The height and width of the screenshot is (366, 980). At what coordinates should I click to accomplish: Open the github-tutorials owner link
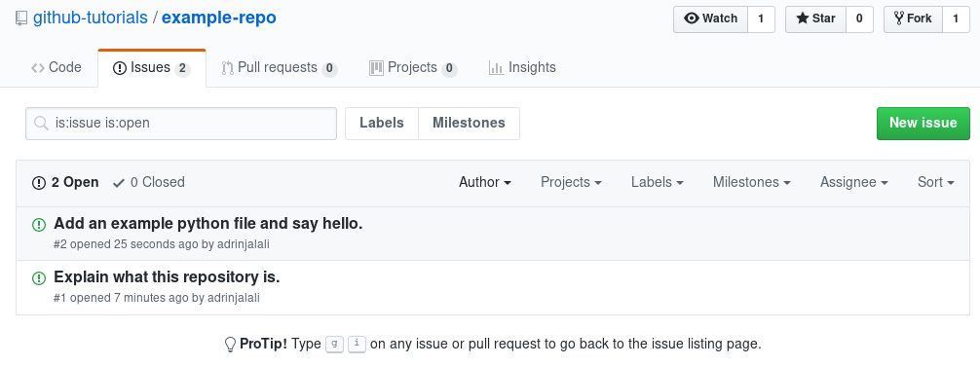pos(91,18)
